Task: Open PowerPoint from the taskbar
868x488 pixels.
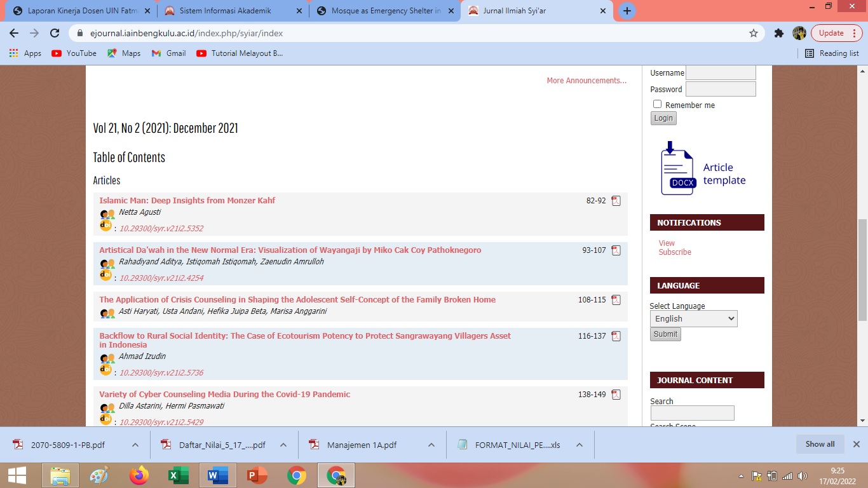Action: tap(257, 475)
